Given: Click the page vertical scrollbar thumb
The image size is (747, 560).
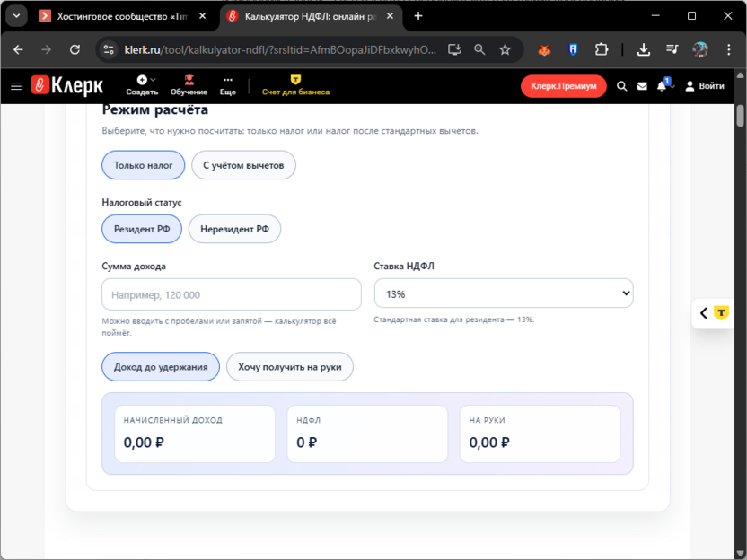Looking at the screenshot, I should (740, 116).
